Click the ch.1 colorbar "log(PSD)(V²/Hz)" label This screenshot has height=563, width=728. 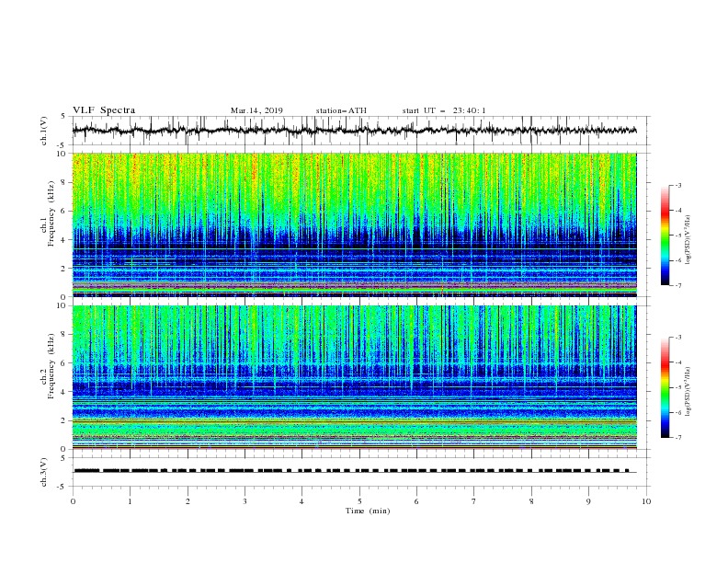[688, 240]
